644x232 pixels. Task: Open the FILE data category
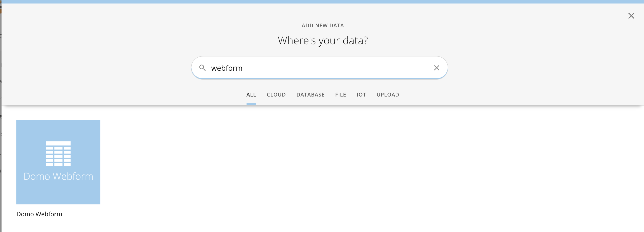[x=341, y=95]
